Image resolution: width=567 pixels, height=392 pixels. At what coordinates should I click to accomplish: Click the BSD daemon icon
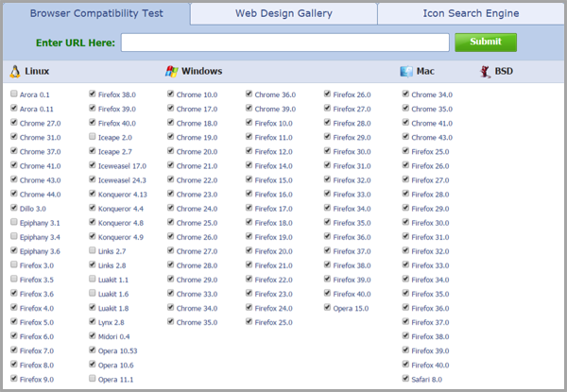click(x=485, y=72)
